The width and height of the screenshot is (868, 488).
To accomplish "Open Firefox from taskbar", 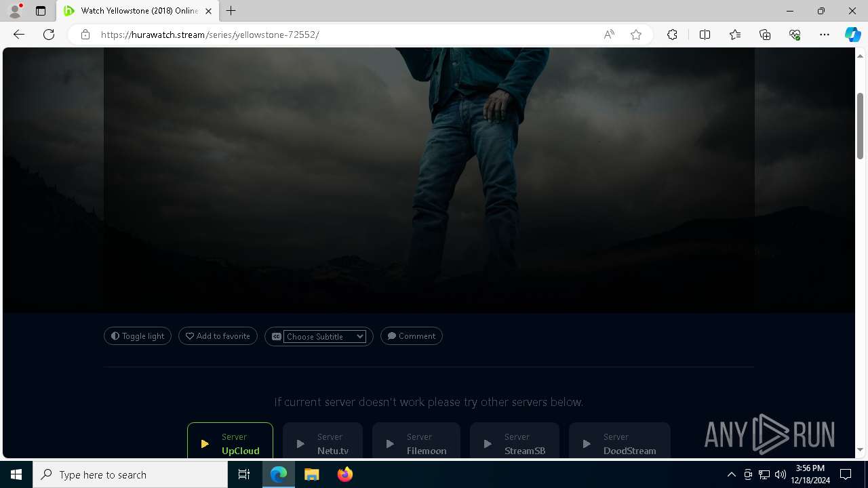I will 345,474.
